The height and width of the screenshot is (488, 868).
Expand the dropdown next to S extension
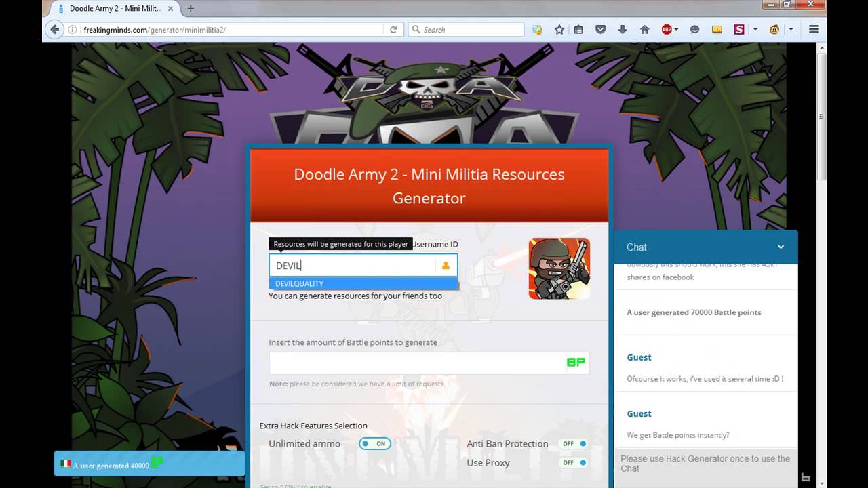pyautogui.click(x=755, y=30)
